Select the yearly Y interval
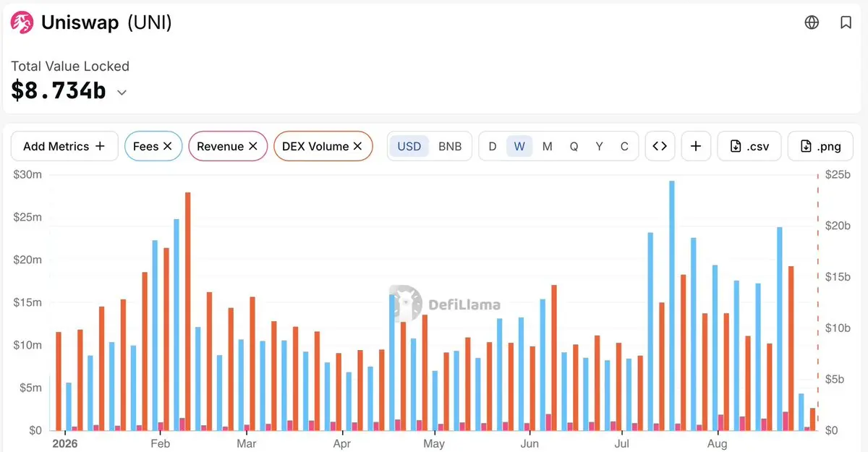Image resolution: width=868 pixels, height=452 pixels. pos(599,146)
